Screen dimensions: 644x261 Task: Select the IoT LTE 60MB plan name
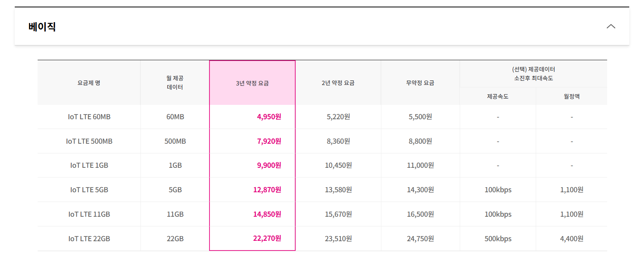(x=89, y=117)
